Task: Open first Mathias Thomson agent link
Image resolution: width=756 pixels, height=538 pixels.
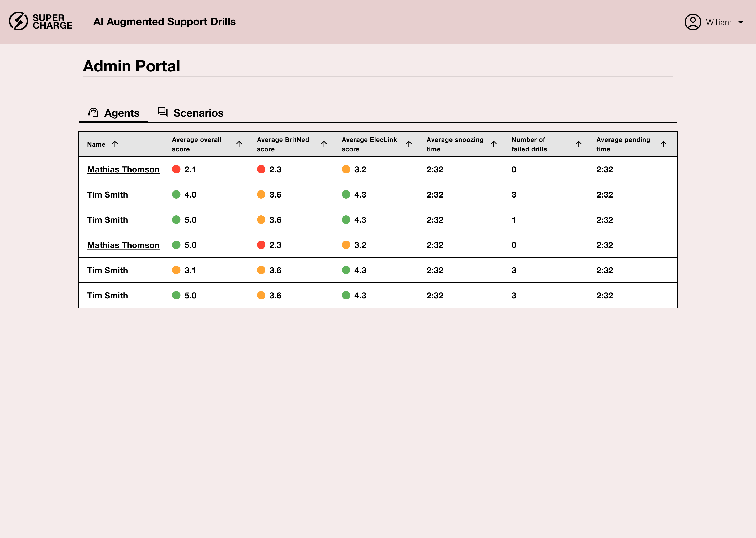Action: tap(123, 169)
